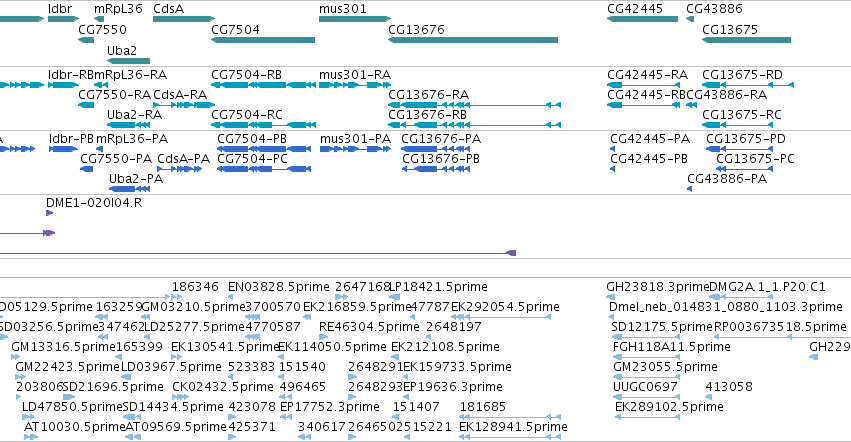851x442 pixels.
Task: Select the EK289102.5prime EST
Action: click(x=647, y=417)
